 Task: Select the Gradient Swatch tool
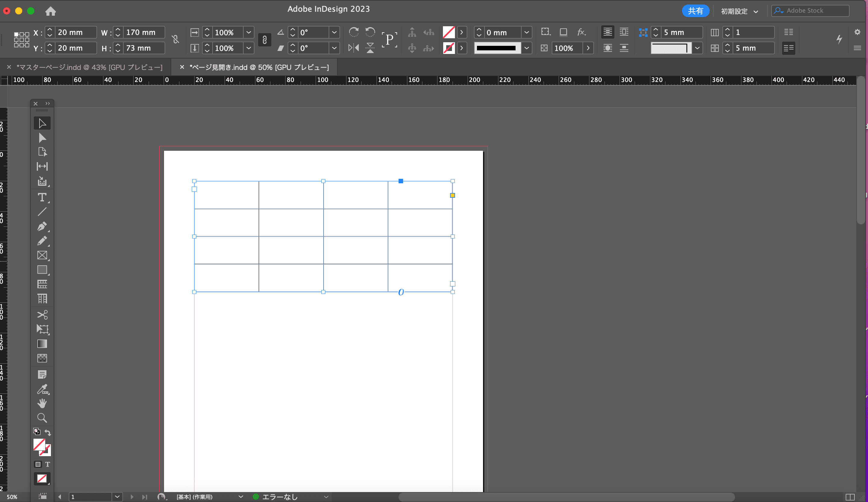(42, 344)
